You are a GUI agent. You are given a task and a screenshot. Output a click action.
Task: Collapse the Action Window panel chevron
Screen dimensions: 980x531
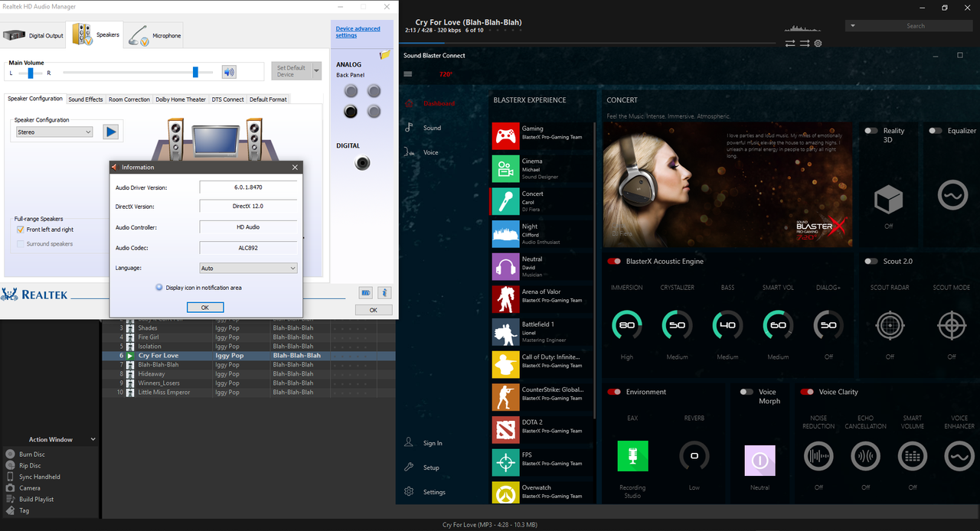93,439
